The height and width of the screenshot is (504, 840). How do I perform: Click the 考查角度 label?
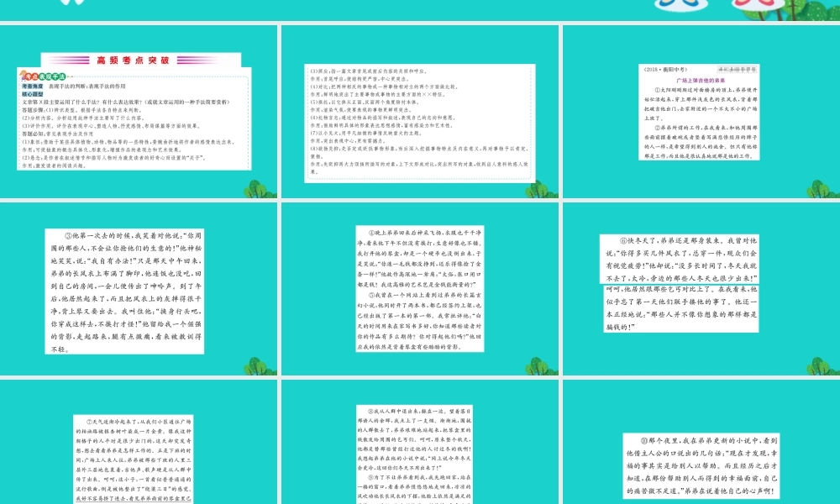point(33,87)
